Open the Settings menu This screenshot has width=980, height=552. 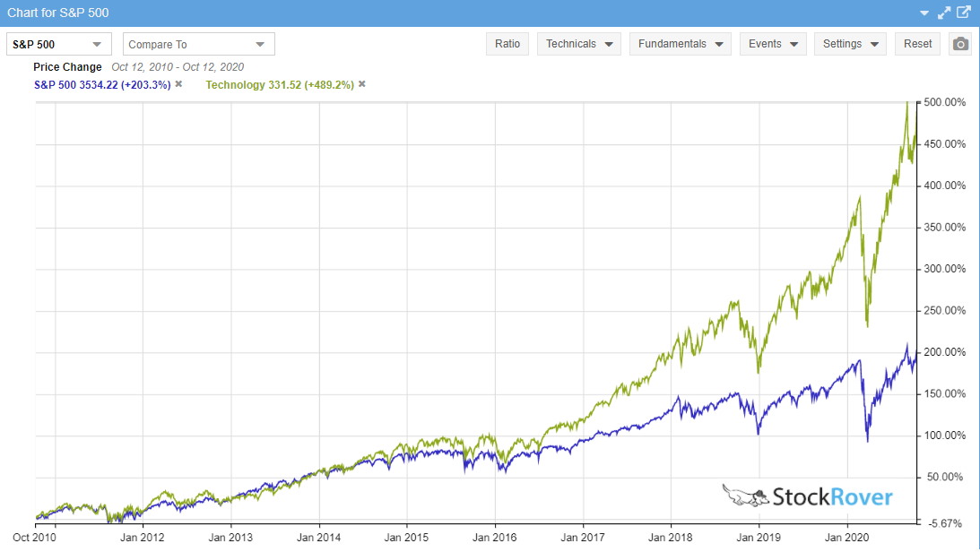point(850,43)
